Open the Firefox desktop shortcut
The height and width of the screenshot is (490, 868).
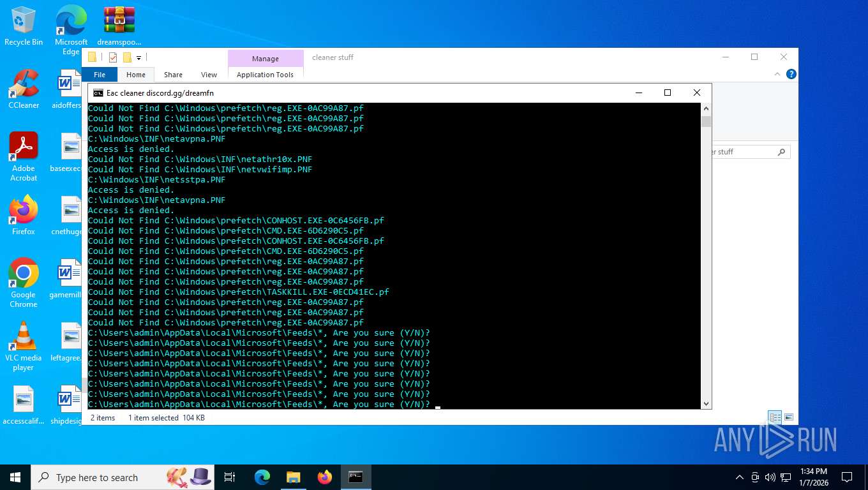point(24,216)
